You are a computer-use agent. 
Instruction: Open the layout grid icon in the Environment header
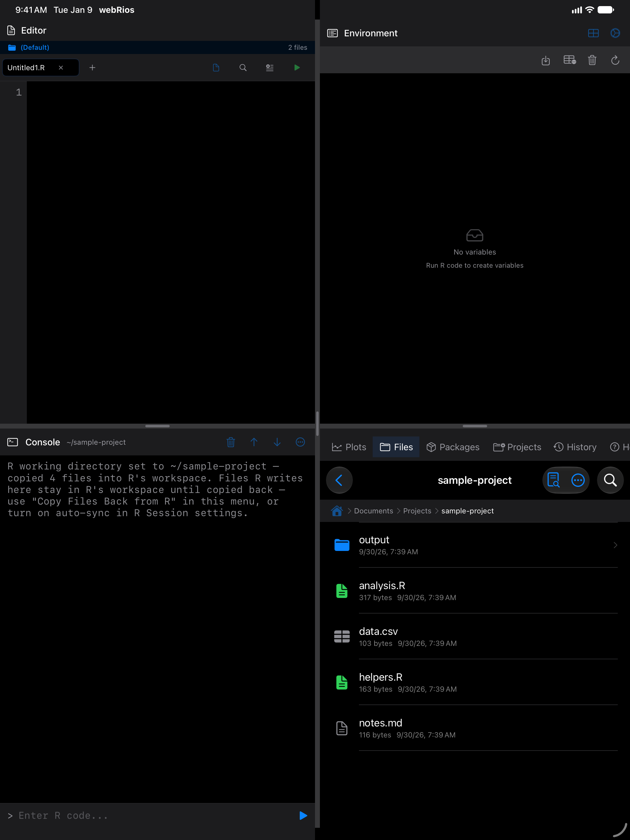[x=593, y=33]
